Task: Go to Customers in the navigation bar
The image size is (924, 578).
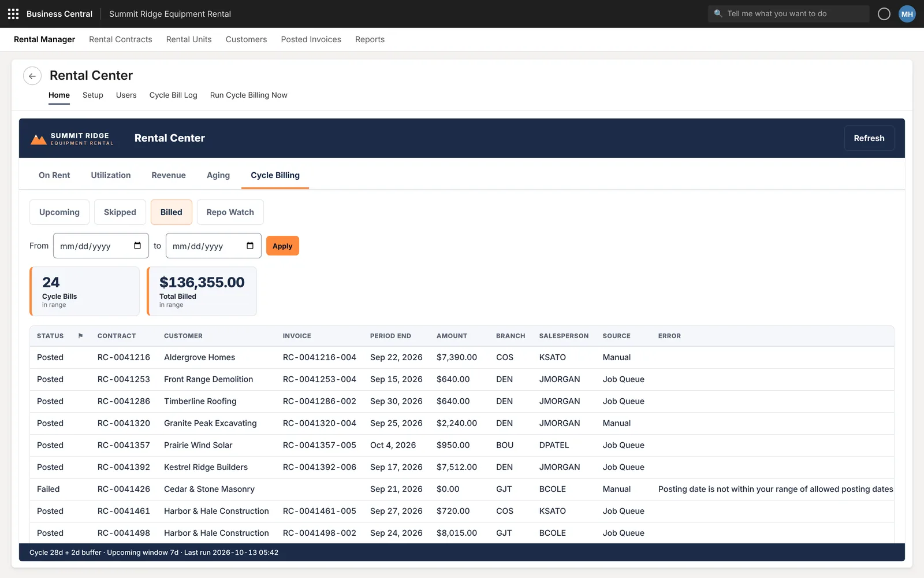Action: (246, 39)
